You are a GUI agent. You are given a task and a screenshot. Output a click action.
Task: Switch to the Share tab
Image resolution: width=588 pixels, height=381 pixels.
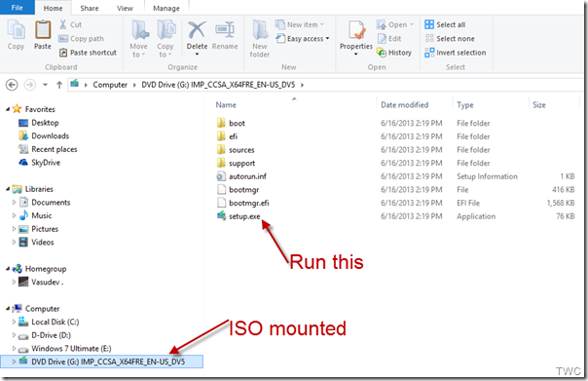(90, 8)
